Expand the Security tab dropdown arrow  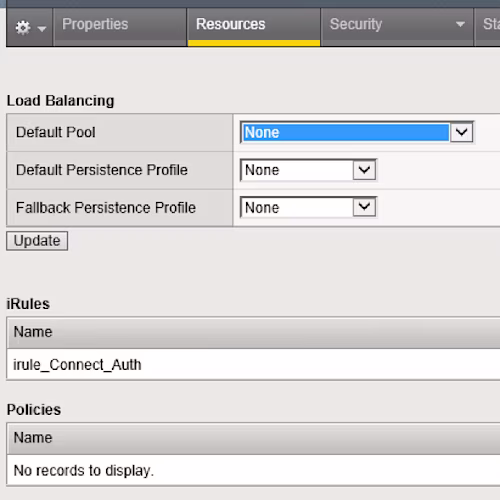click(460, 24)
